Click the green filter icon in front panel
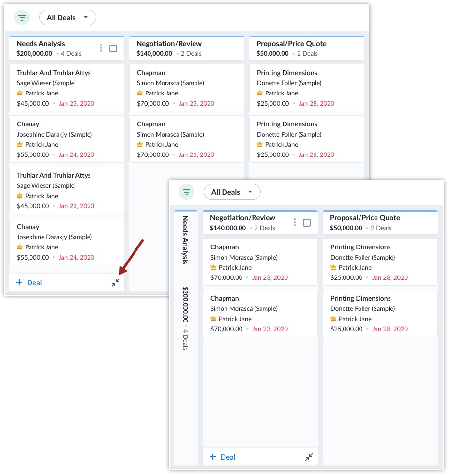This screenshot has height=476, width=450. [186, 192]
